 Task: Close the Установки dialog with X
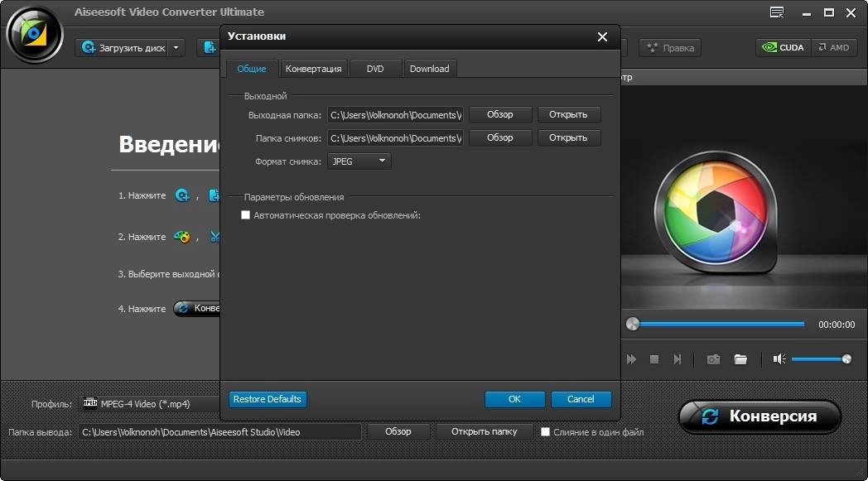tap(602, 37)
